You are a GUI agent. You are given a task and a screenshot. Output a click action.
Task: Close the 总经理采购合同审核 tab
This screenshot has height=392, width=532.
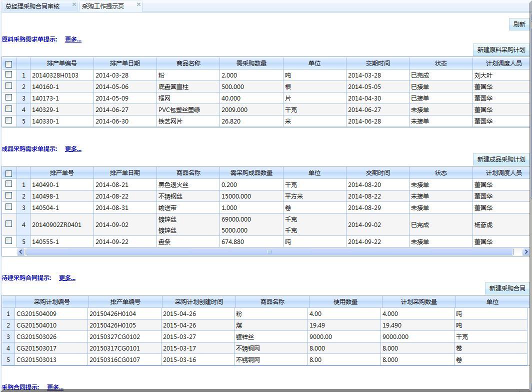(x=74, y=5)
